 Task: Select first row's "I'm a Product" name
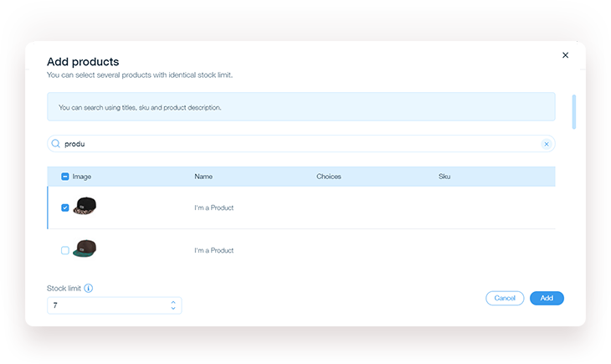(214, 208)
